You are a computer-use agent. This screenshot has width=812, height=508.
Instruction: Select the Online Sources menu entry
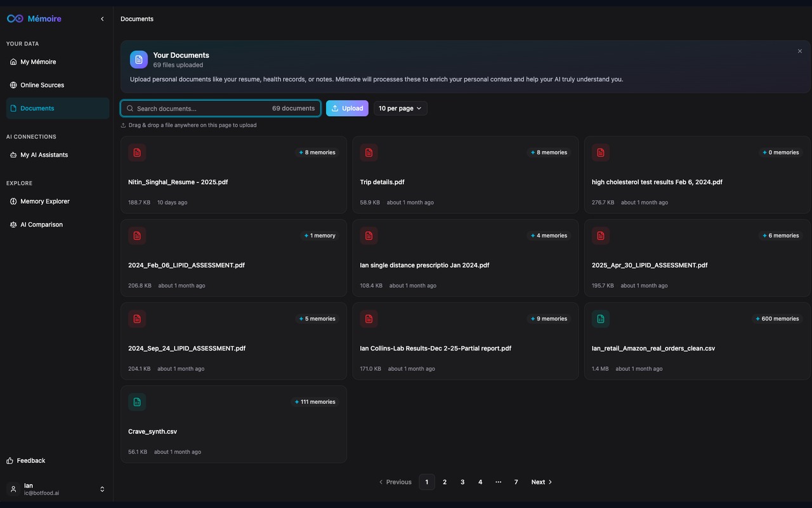(42, 84)
